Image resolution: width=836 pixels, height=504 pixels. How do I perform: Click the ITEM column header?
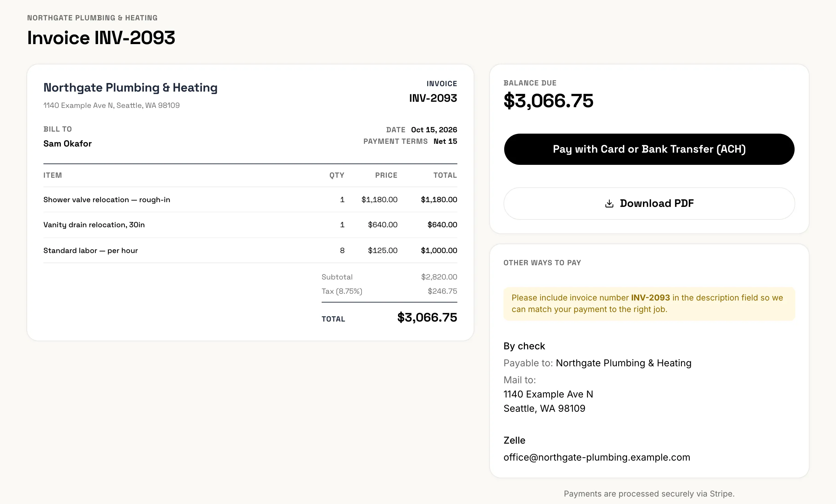tap(53, 175)
